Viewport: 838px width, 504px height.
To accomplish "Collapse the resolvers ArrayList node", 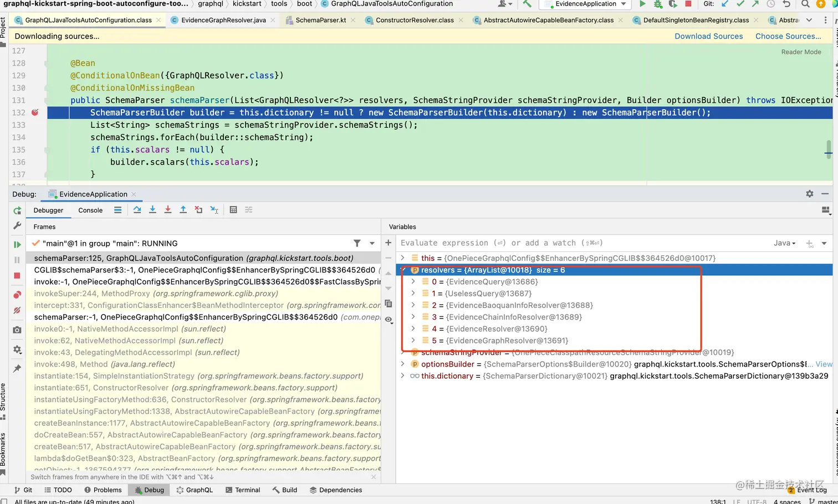I will coord(403,270).
